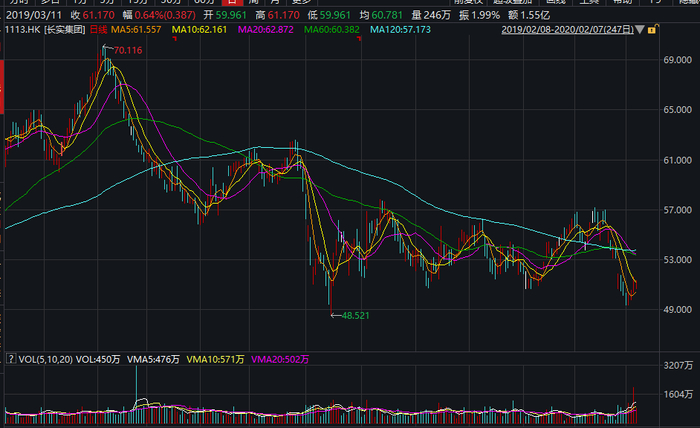Screen dimensions: 700x428
Task: Click the 1113.HK stock code
Action: tap(20, 31)
